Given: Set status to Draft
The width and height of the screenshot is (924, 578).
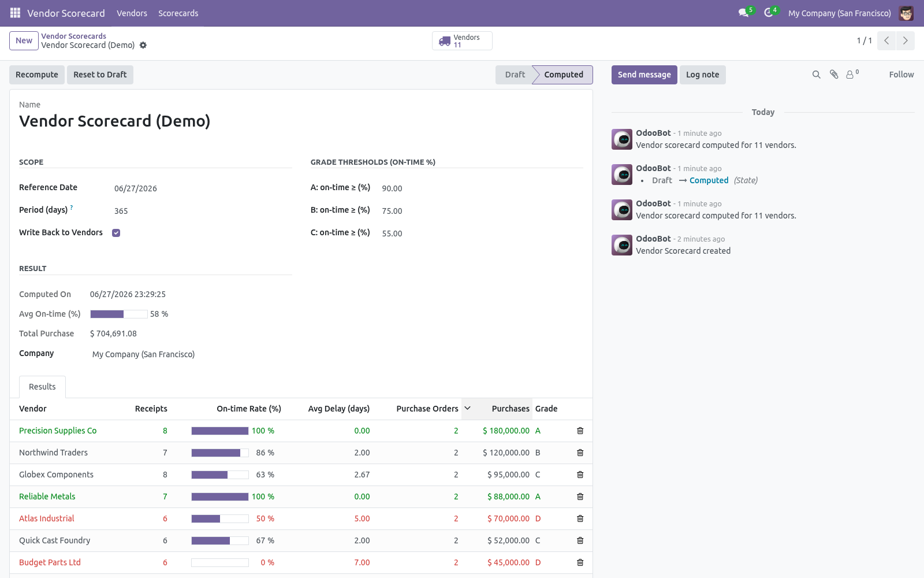Looking at the screenshot, I should pos(515,75).
